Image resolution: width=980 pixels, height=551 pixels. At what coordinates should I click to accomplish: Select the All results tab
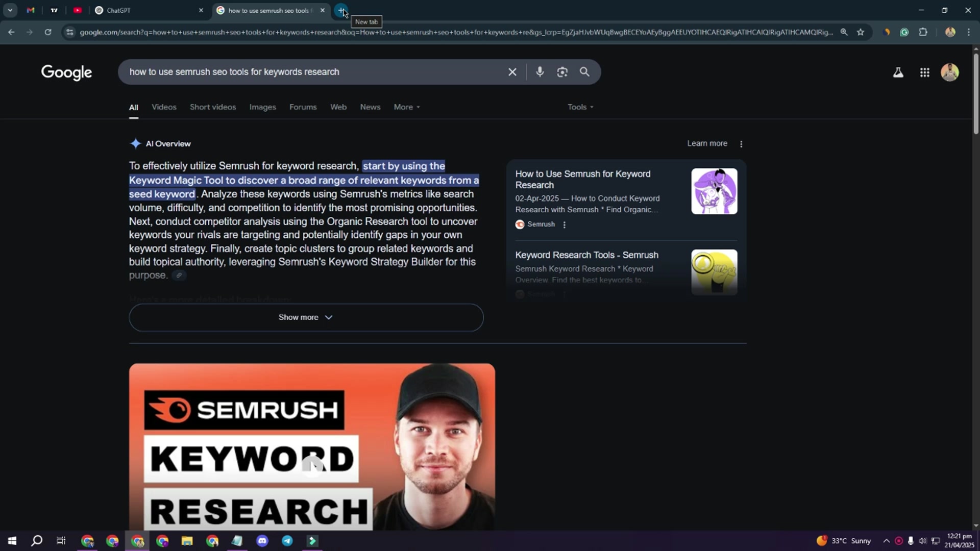point(133,107)
